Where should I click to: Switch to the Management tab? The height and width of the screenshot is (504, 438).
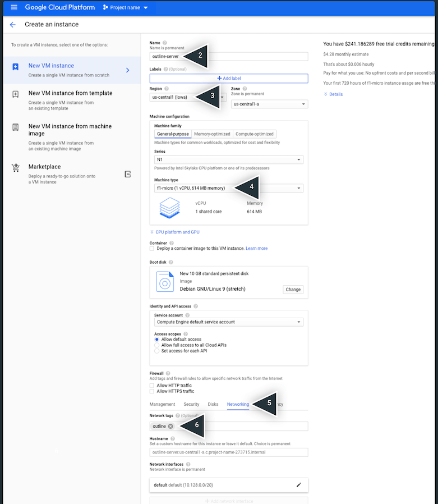pos(162,404)
